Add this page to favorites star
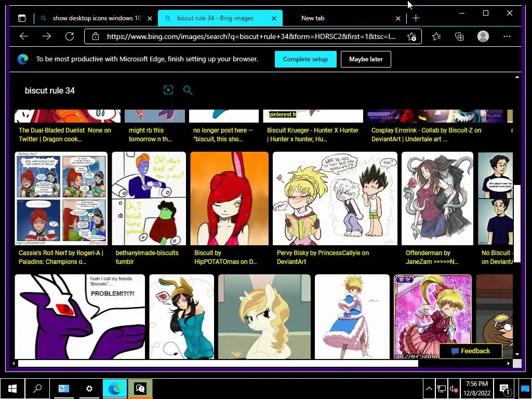Screen dimensions: 532x399 pyautogui.click(x=411, y=37)
